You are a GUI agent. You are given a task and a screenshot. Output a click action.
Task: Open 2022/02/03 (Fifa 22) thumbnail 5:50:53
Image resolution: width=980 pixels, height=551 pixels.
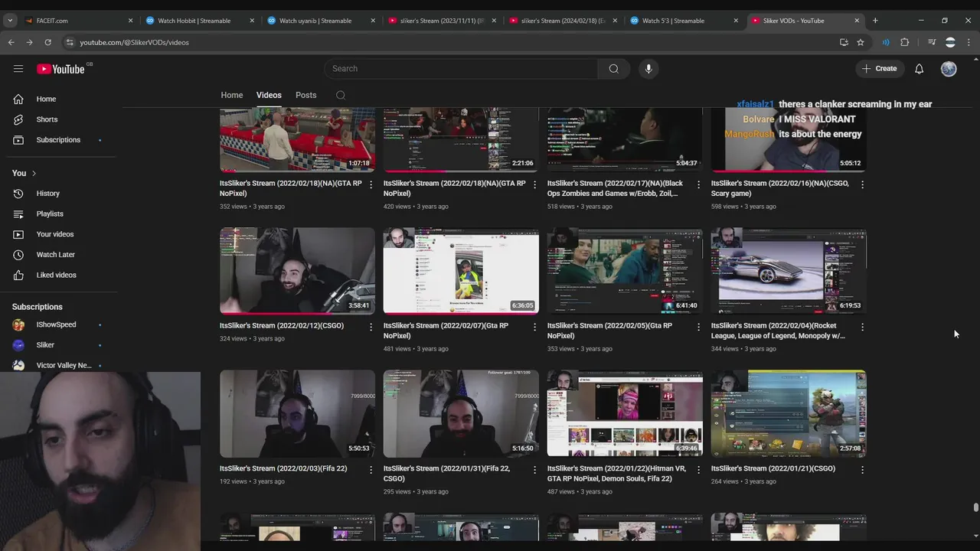[x=297, y=413]
